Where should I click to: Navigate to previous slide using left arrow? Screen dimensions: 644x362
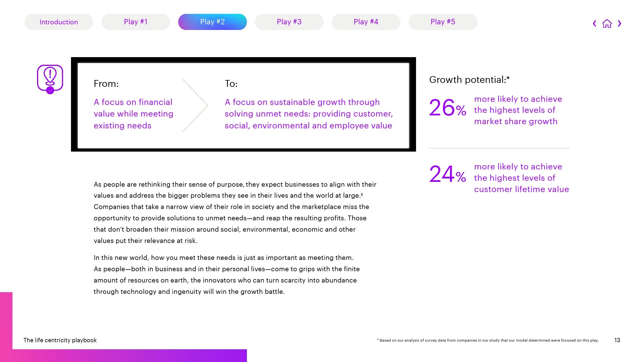(x=595, y=23)
